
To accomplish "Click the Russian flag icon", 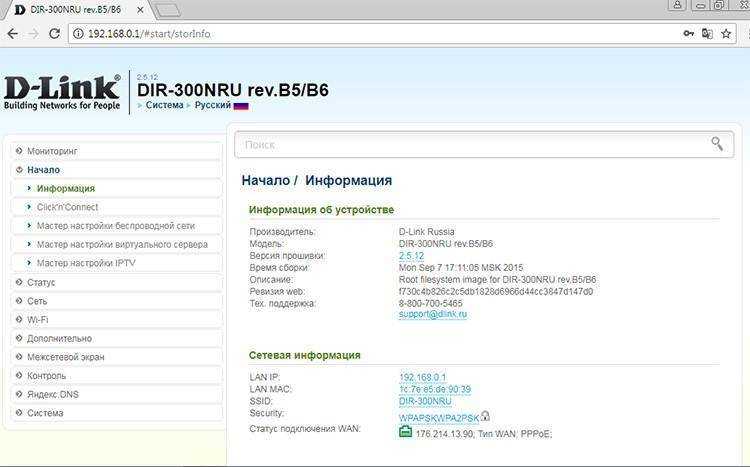I will (x=241, y=106).
